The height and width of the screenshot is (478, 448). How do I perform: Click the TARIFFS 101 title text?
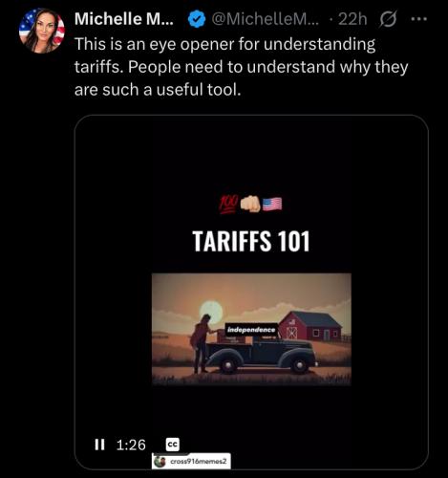tap(251, 241)
